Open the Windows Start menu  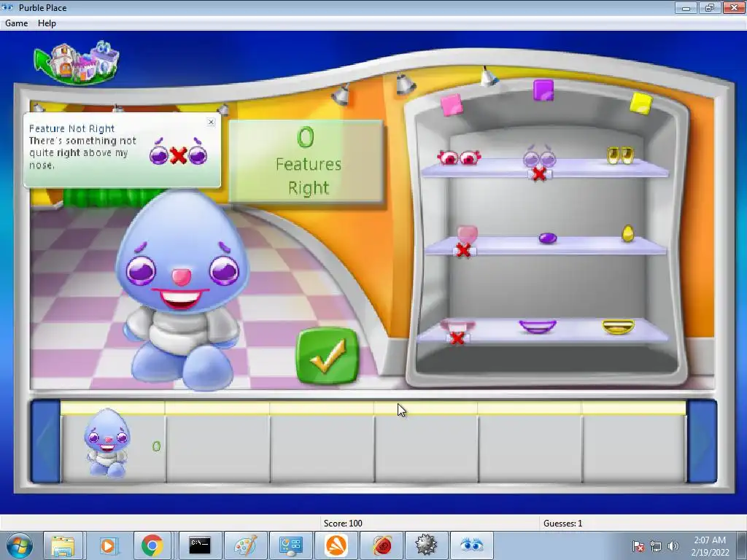pyautogui.click(x=20, y=545)
